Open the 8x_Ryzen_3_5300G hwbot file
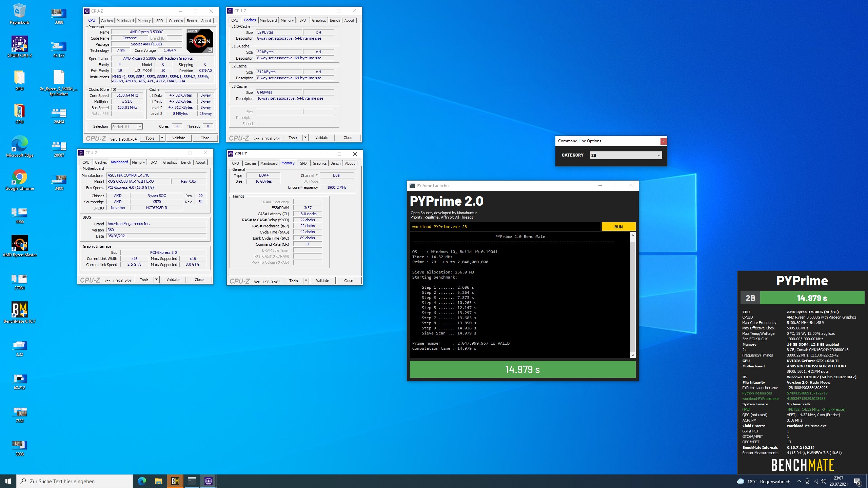The image size is (868, 488). tap(59, 83)
